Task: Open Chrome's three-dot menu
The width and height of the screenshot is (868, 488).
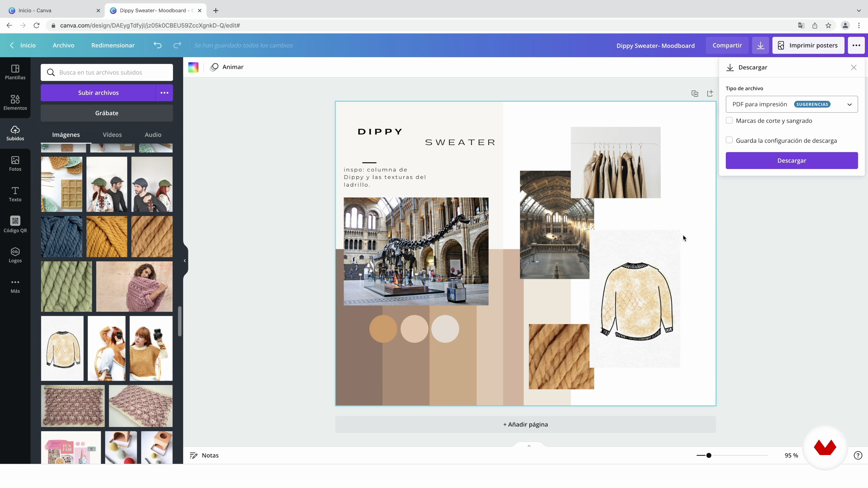Action: [x=859, y=26]
